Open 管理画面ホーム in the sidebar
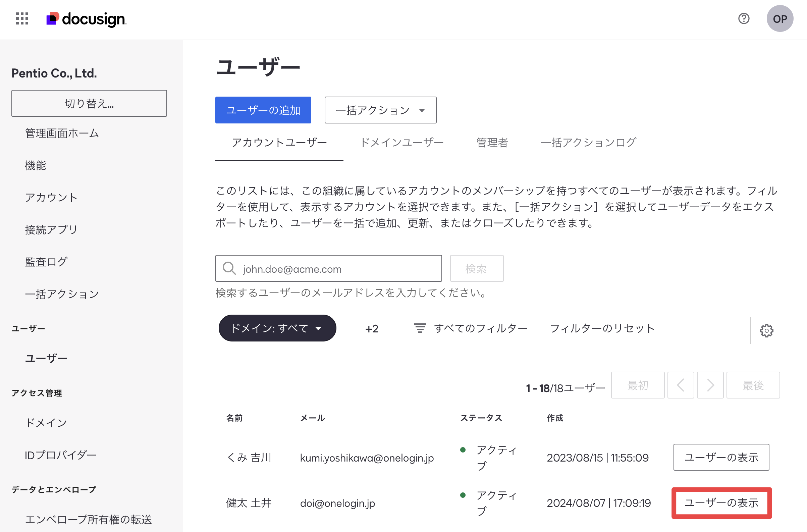The image size is (807, 532). click(62, 134)
